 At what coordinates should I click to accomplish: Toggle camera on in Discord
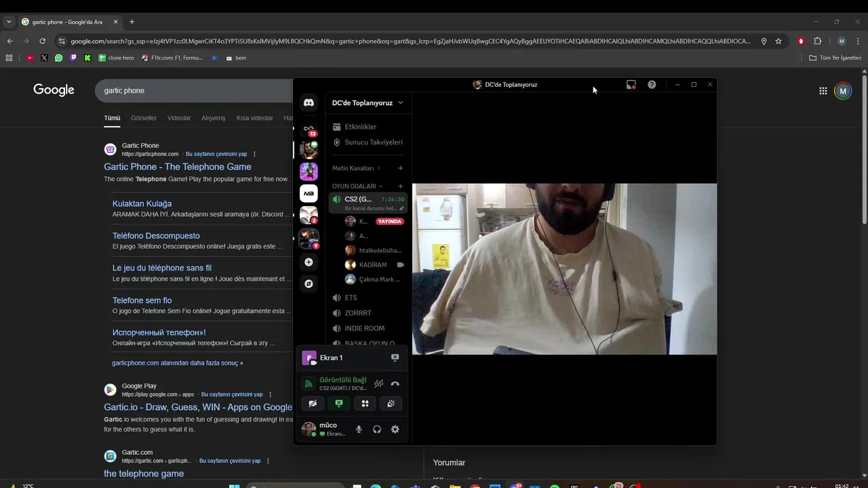[x=313, y=403]
